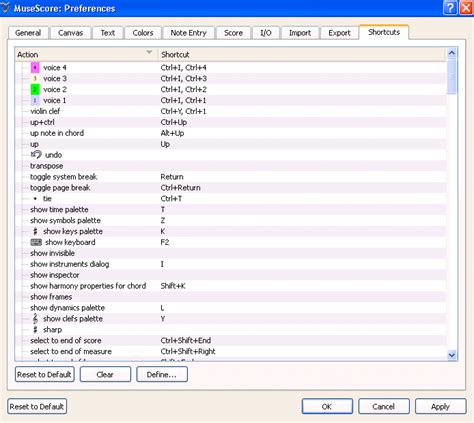Screen dimensions: 474x423
Task: Click the scrollbar up arrow
Action: pyautogui.click(x=452, y=53)
